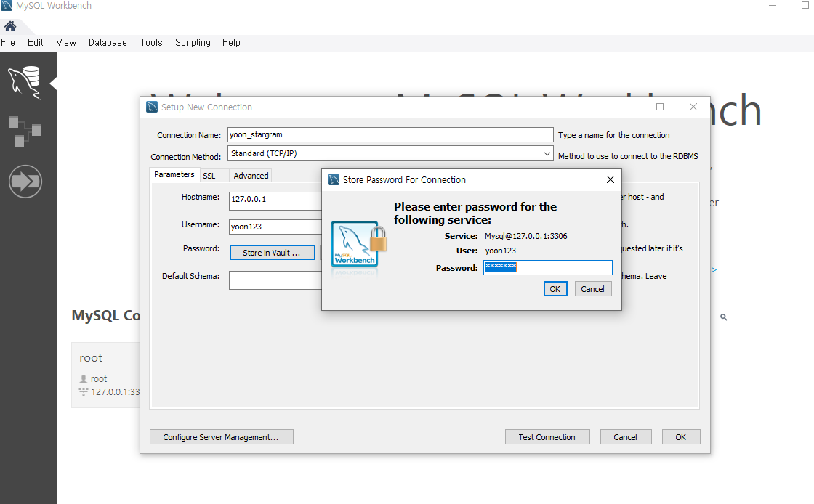This screenshot has width=814, height=504.
Task: Click the Store Password dialog title icon
Action: pyautogui.click(x=334, y=179)
